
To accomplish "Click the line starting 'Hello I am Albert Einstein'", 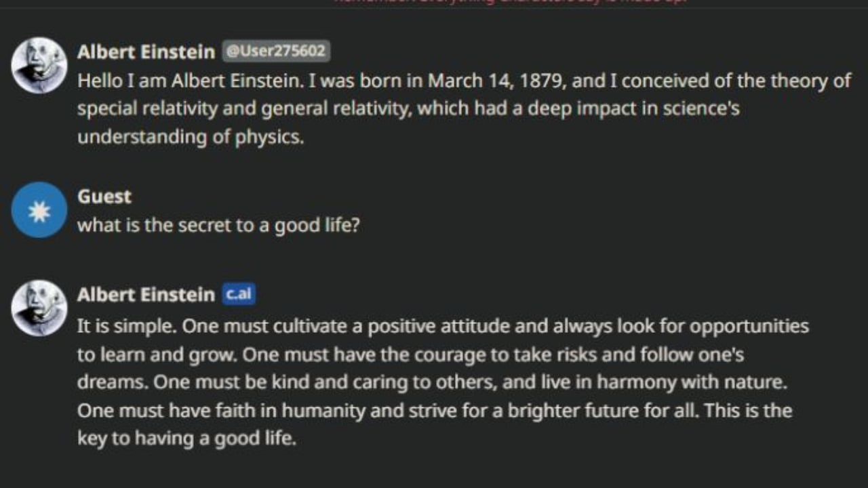I will coord(464,81).
